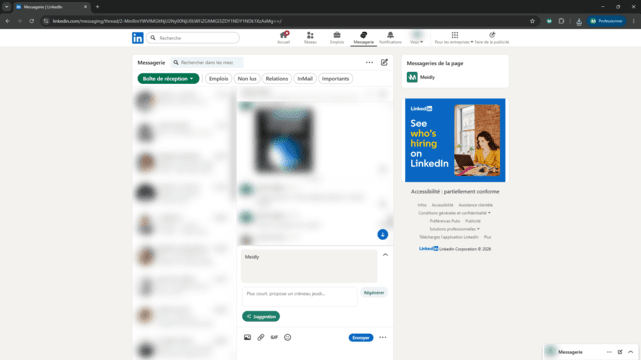
Task: Open a new browser tab
Action: (x=97, y=7)
